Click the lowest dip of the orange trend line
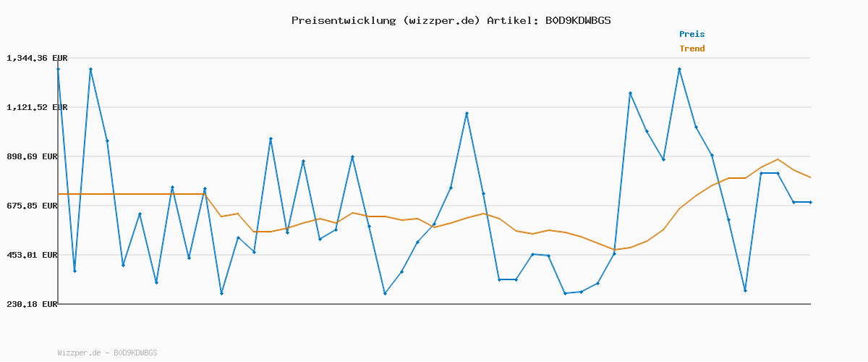The width and height of the screenshot is (868, 362). pos(614,249)
